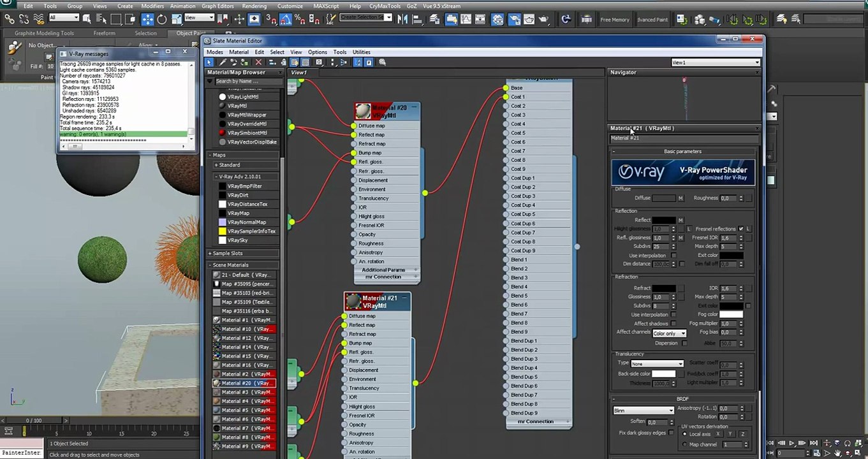Expand the Sample Slots group

[210, 254]
